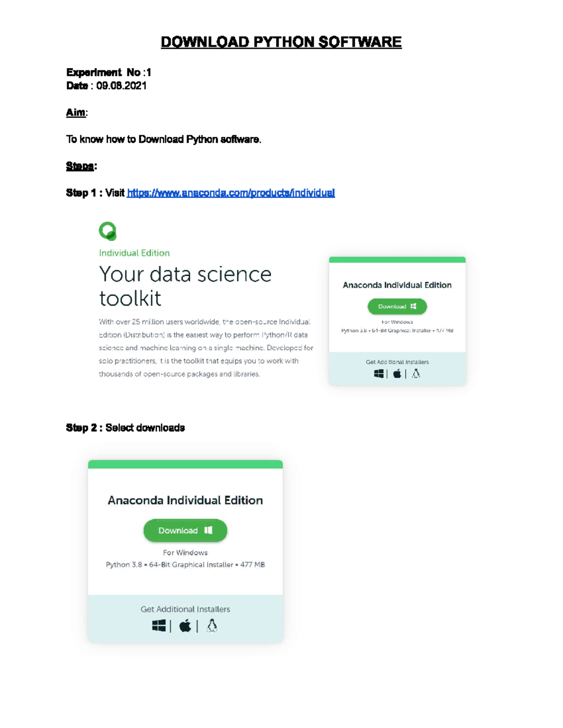
Task: Open the anaconda.com products individual link
Action: (231, 193)
